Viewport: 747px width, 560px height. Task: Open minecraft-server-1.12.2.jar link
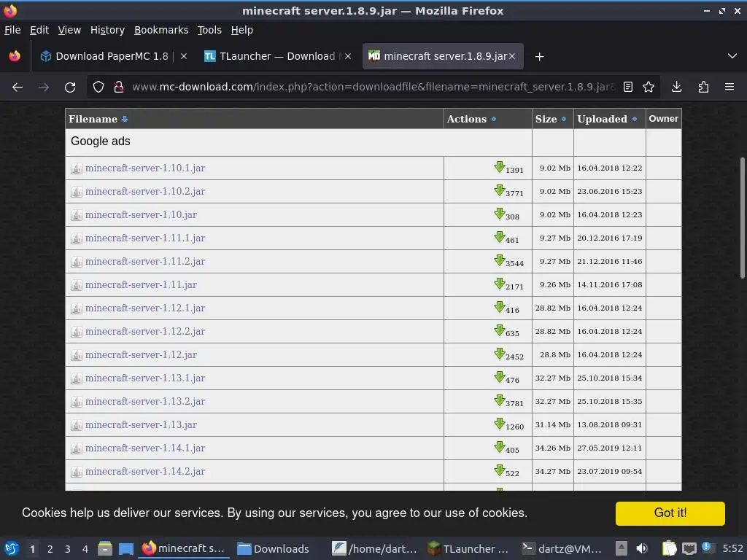[x=145, y=332]
